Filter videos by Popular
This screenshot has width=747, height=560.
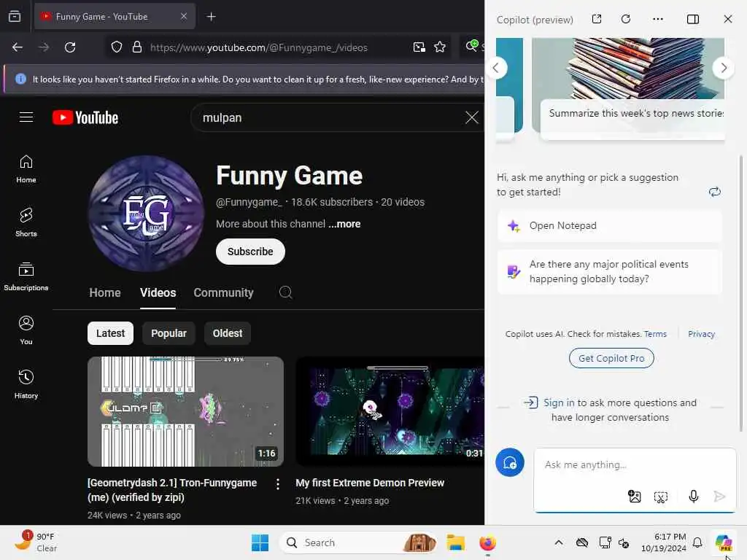pyautogui.click(x=169, y=333)
